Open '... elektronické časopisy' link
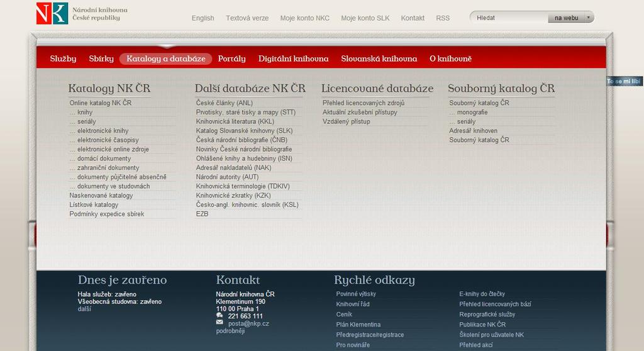The image size is (644, 351). [104, 140]
